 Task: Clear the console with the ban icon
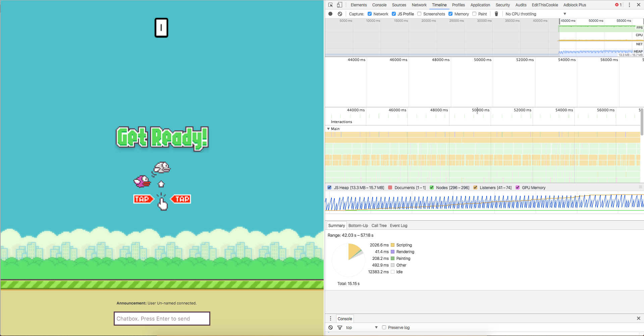pos(331,327)
